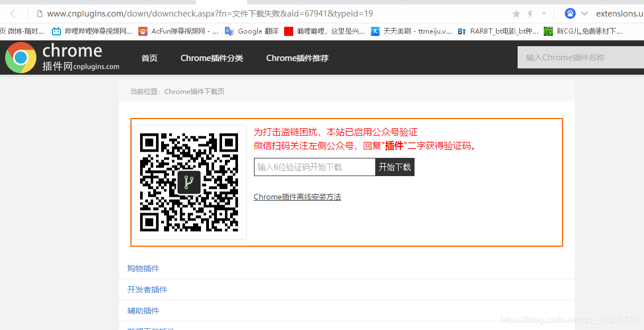Focus the 输入Chrome插件名称 search box
This screenshot has width=644, height=330.
tap(581, 58)
